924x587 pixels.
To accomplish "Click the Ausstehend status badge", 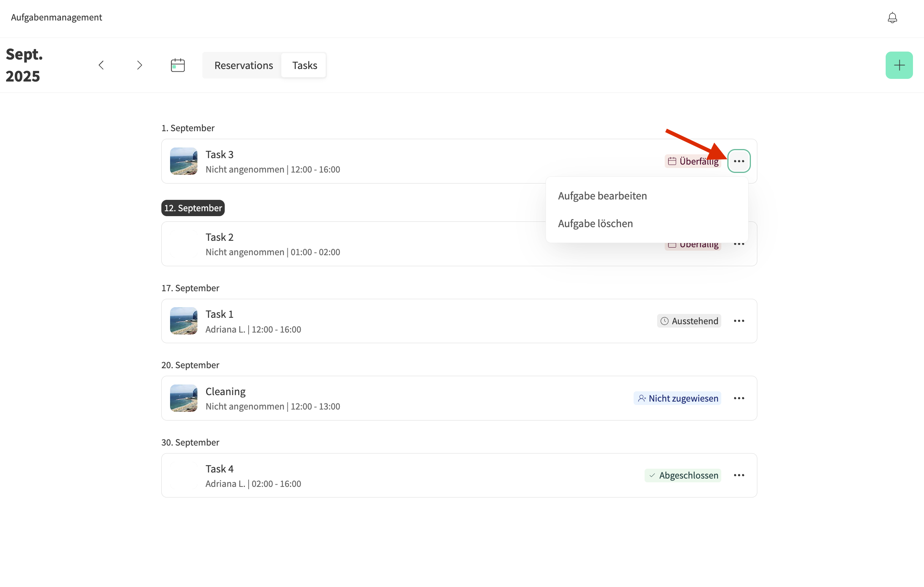I will (x=689, y=321).
